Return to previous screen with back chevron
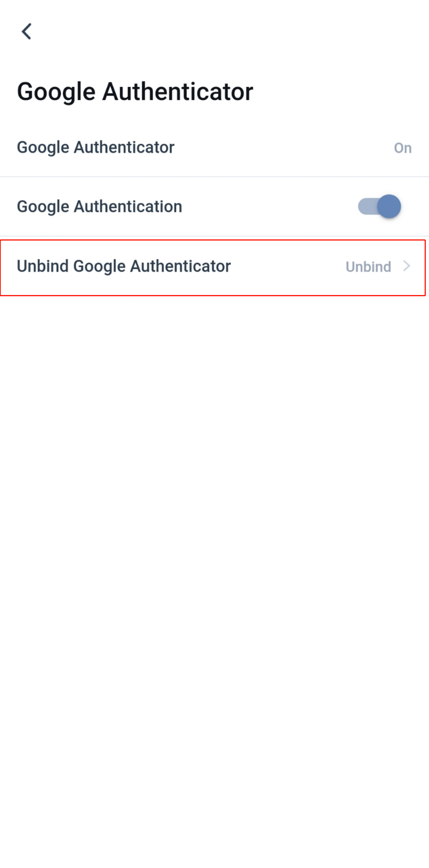The height and width of the screenshot is (868, 429). (27, 31)
